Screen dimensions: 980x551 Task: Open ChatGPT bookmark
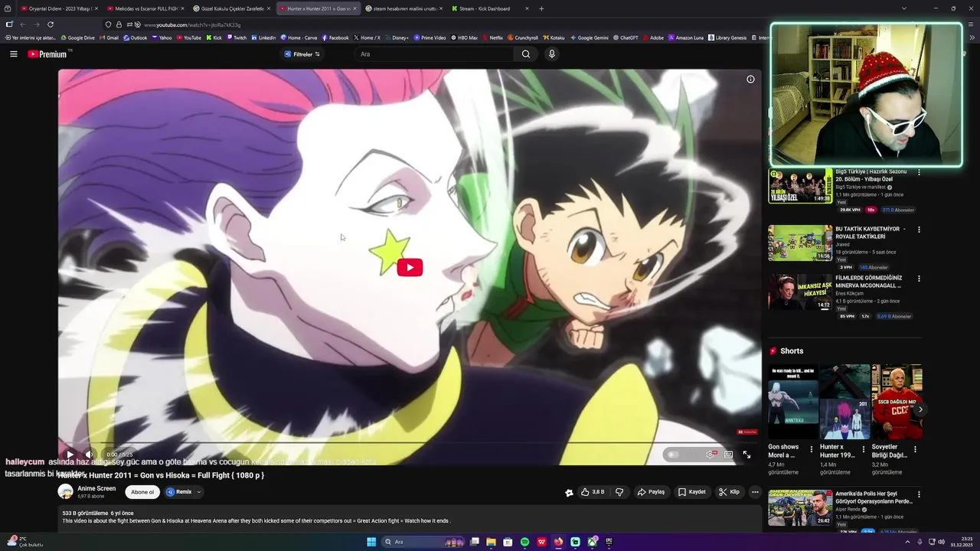[626, 37]
